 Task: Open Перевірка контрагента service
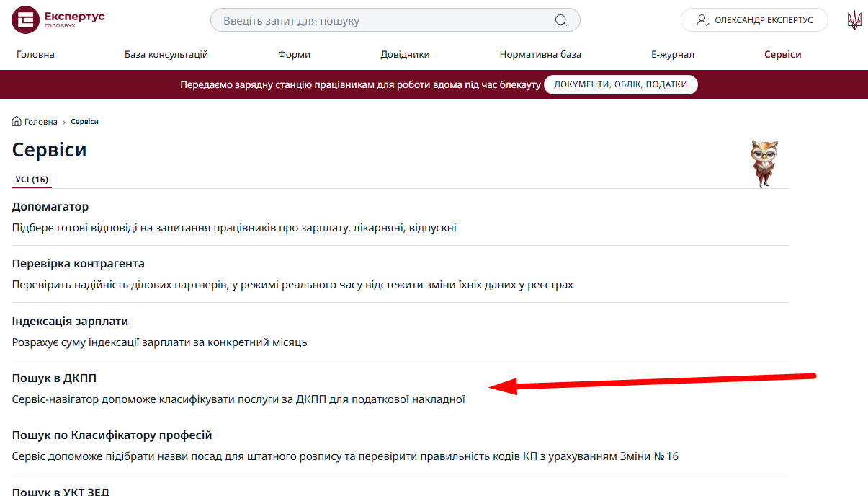pos(79,264)
